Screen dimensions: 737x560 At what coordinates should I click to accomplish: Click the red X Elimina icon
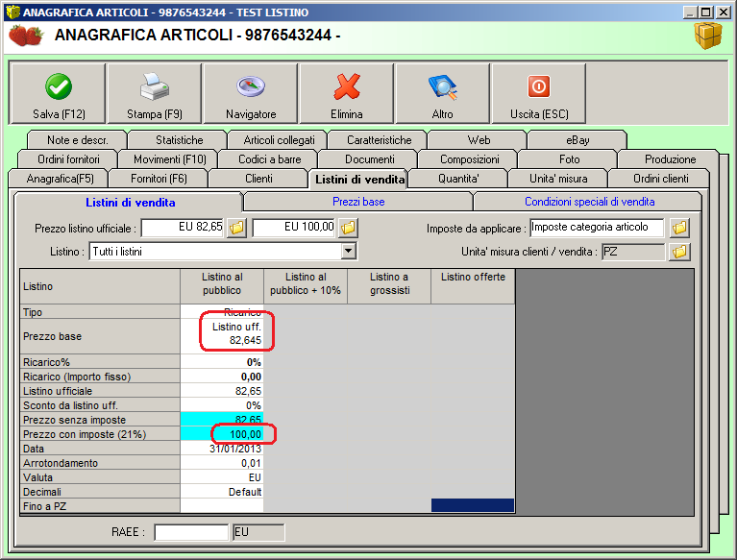(x=347, y=86)
